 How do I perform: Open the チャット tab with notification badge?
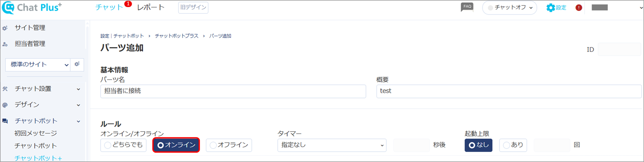(109, 7)
